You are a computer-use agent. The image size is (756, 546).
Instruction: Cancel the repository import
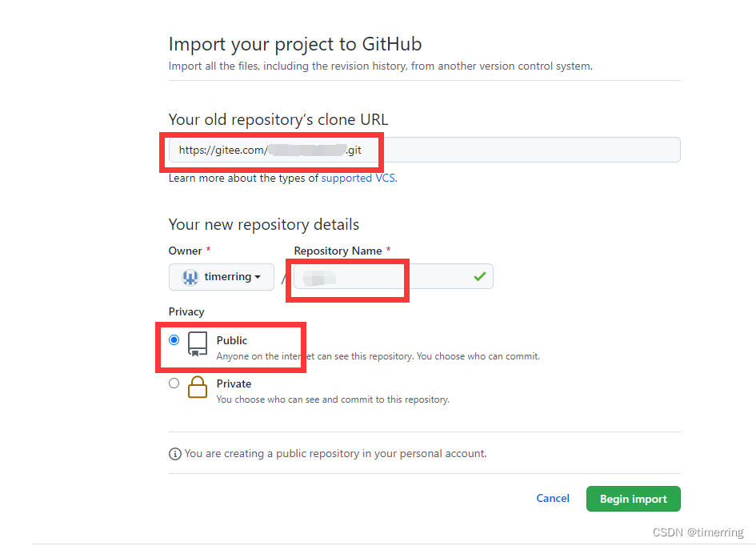coord(553,499)
